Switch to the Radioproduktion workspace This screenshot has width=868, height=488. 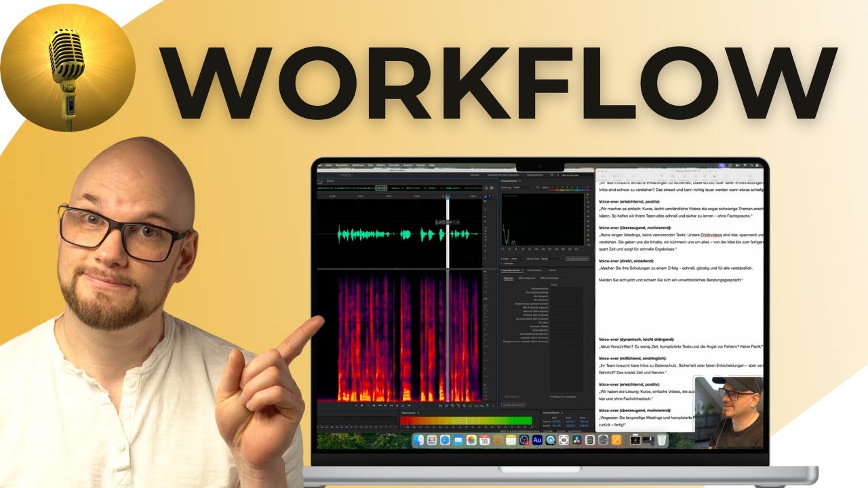pos(535,175)
